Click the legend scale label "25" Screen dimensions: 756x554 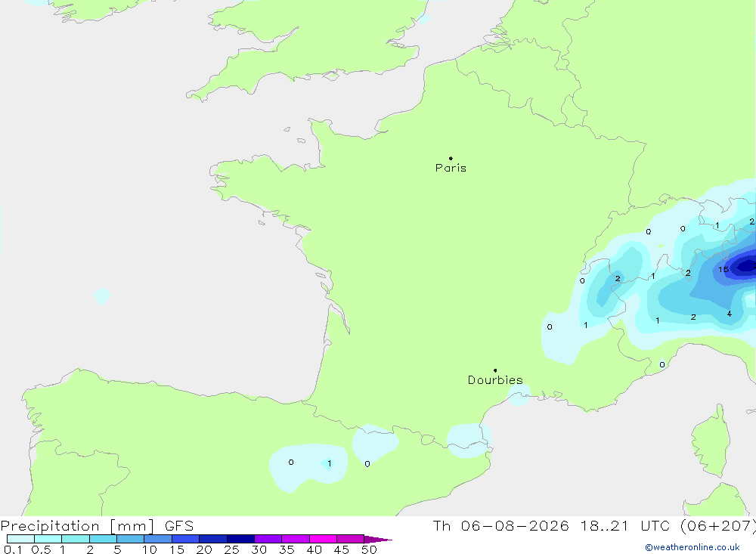pyautogui.click(x=231, y=549)
